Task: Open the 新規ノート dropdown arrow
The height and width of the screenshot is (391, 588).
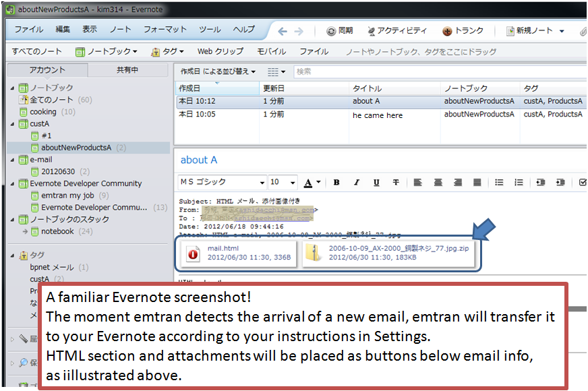Action: [562, 31]
